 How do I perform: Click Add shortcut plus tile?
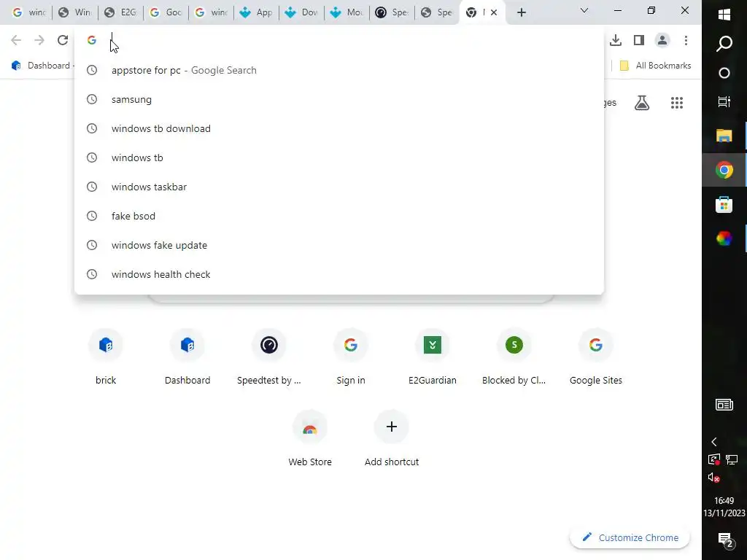(x=392, y=438)
